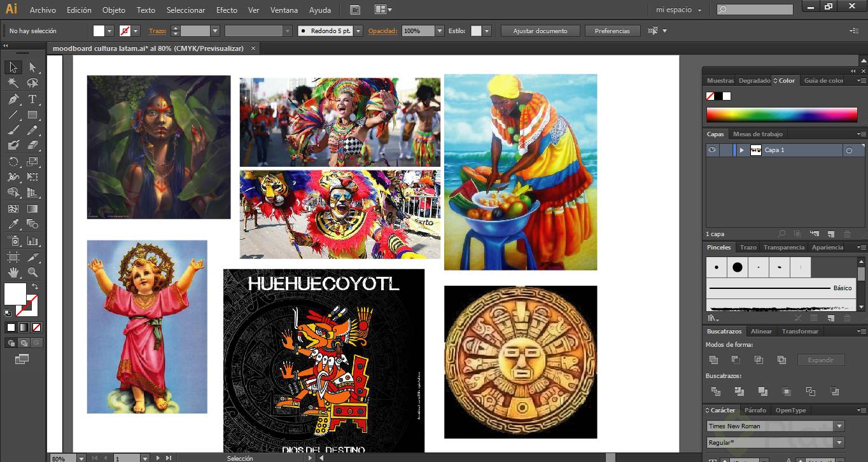
Task: Select the Eraser tool
Action: pos(32,146)
